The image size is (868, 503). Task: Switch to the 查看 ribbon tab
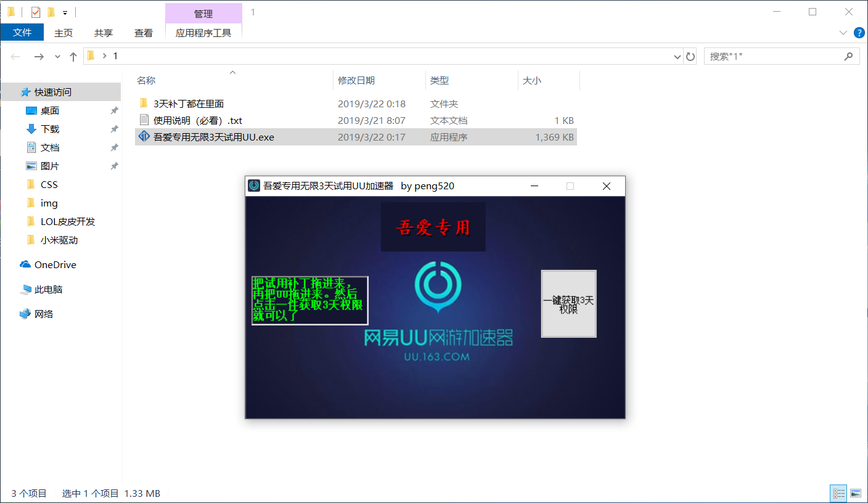144,33
